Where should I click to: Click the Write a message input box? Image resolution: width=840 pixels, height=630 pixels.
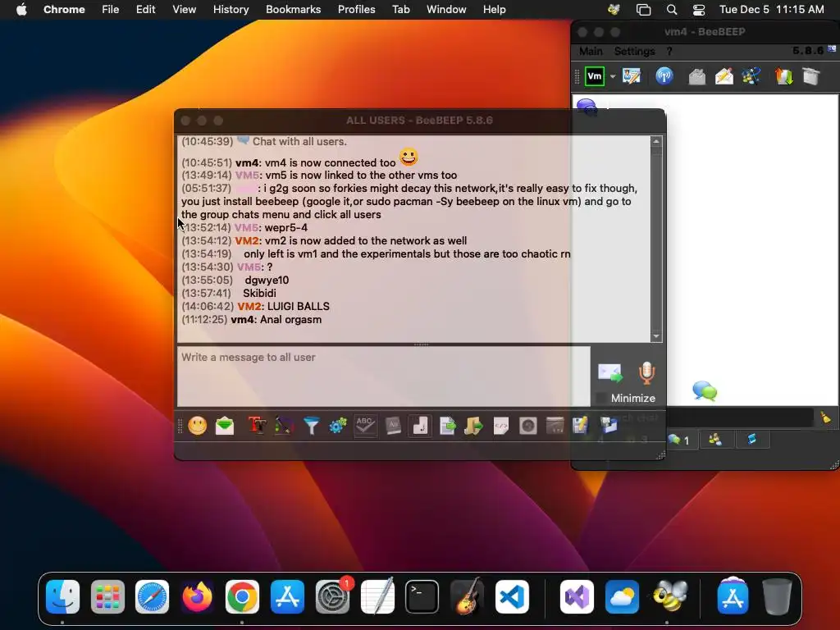click(384, 376)
